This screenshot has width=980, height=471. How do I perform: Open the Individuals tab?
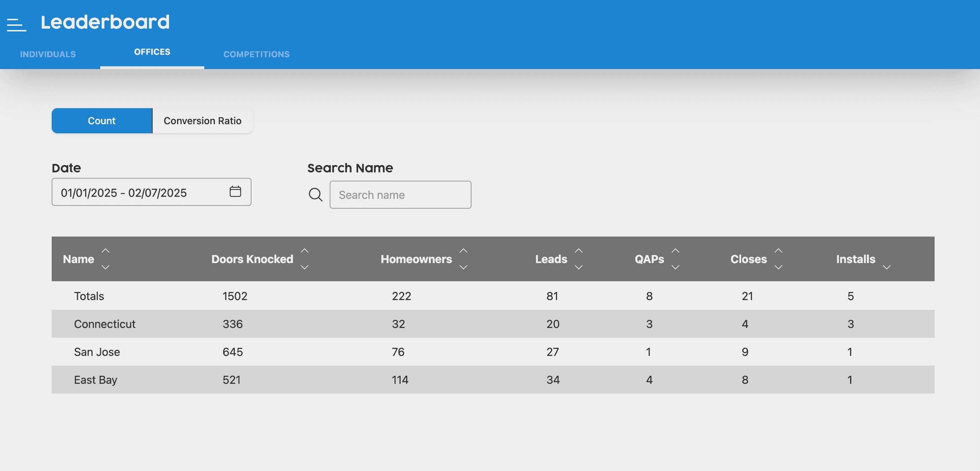pos(48,54)
